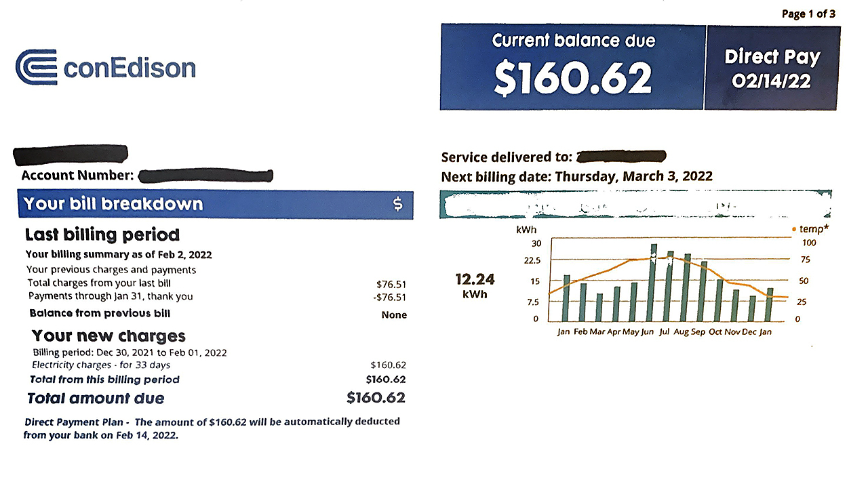Click the Direct Pay 02/14/22 box
Screen dimensions: 868x488
pos(772,68)
